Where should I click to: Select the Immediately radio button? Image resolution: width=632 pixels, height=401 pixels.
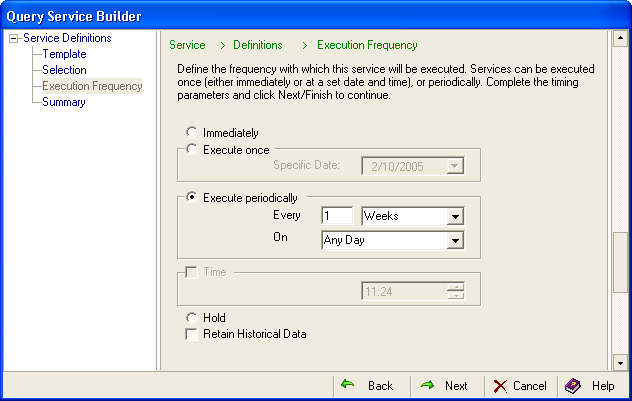pos(191,132)
